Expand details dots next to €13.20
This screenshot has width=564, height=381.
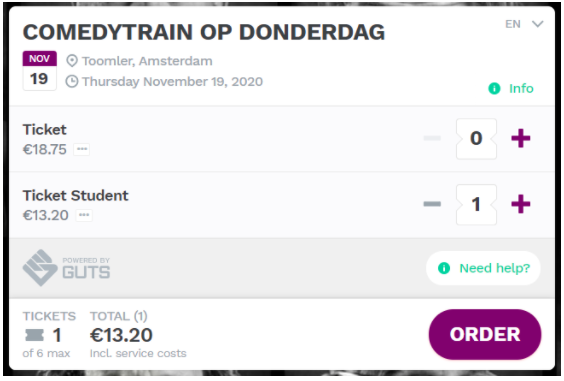point(84,215)
